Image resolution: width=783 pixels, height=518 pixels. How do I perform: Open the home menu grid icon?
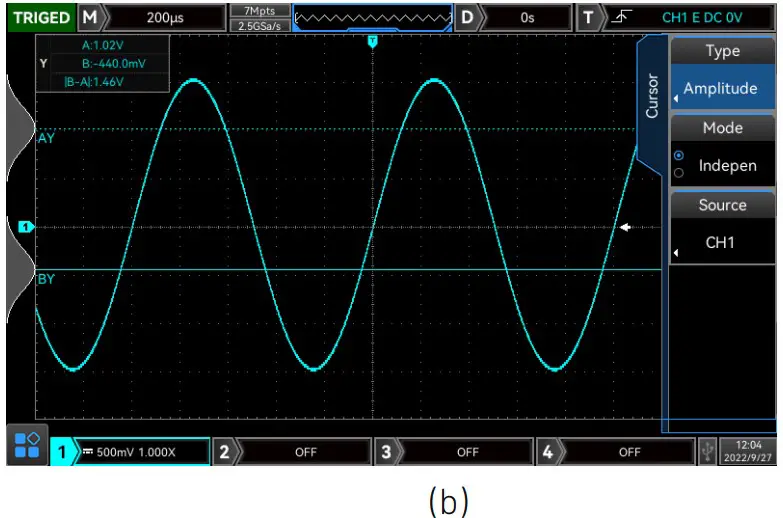[x=27, y=445]
